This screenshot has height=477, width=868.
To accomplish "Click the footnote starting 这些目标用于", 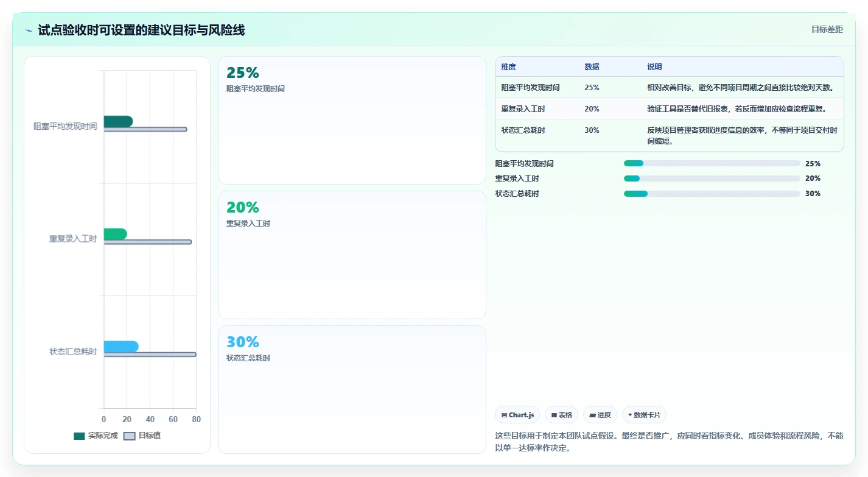I will click(x=670, y=442).
